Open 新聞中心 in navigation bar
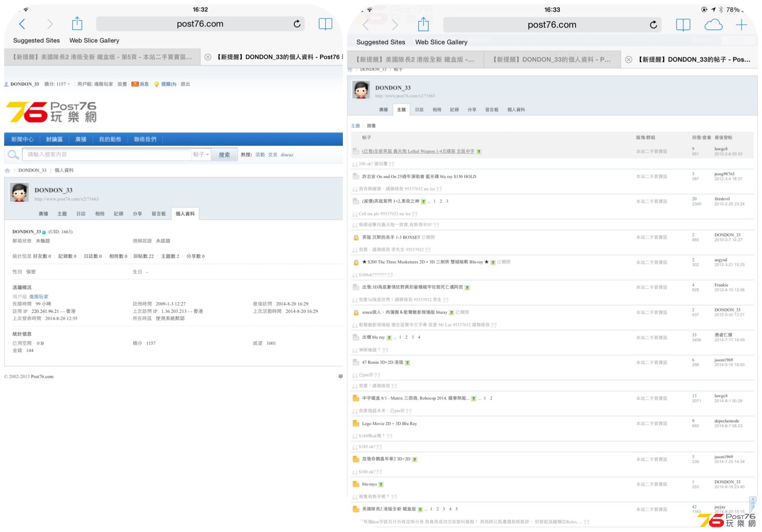Image resolution: width=762 pixels, height=532 pixels. [22, 139]
